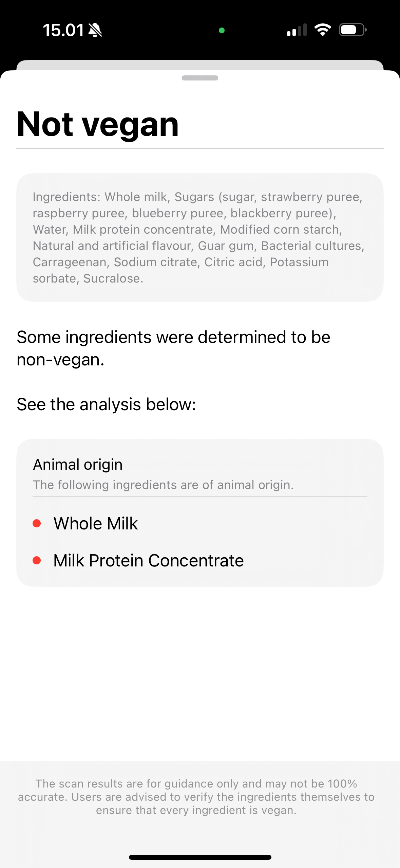Image resolution: width=400 pixels, height=868 pixels.
Task: Tap the cellular signal bars icon
Action: pos(297,30)
